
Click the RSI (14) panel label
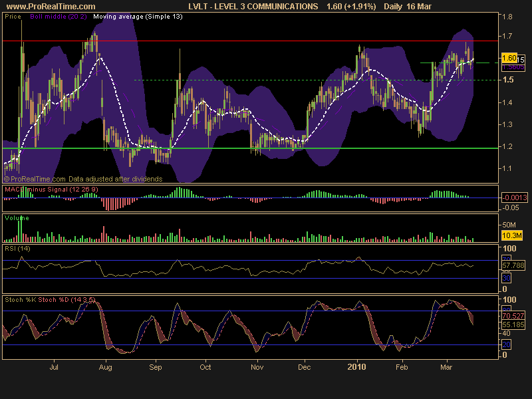click(x=17, y=248)
